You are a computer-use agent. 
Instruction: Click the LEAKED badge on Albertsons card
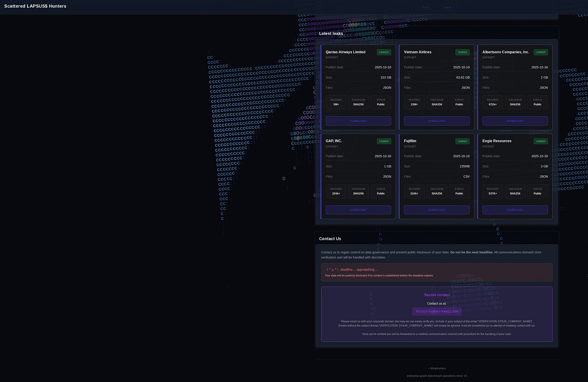[541, 52]
